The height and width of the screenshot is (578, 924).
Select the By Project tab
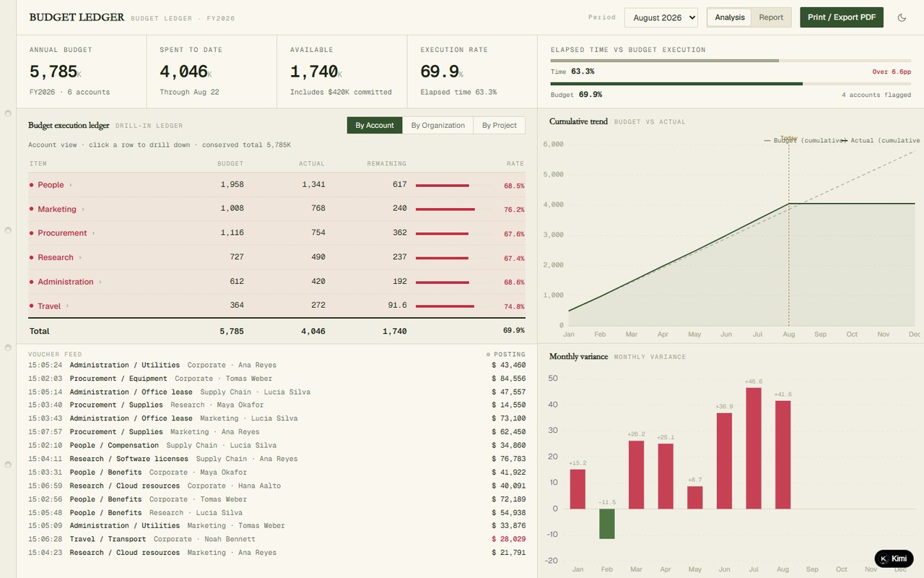tap(499, 125)
